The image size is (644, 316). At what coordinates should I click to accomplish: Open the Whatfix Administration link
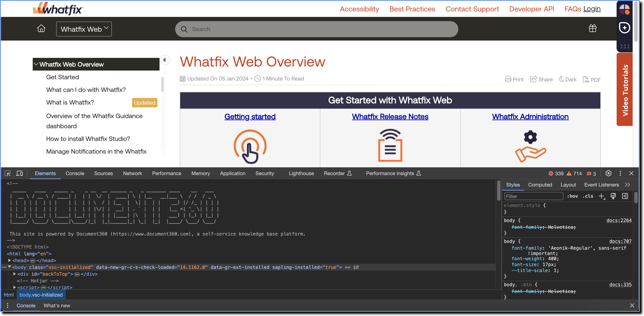point(530,117)
